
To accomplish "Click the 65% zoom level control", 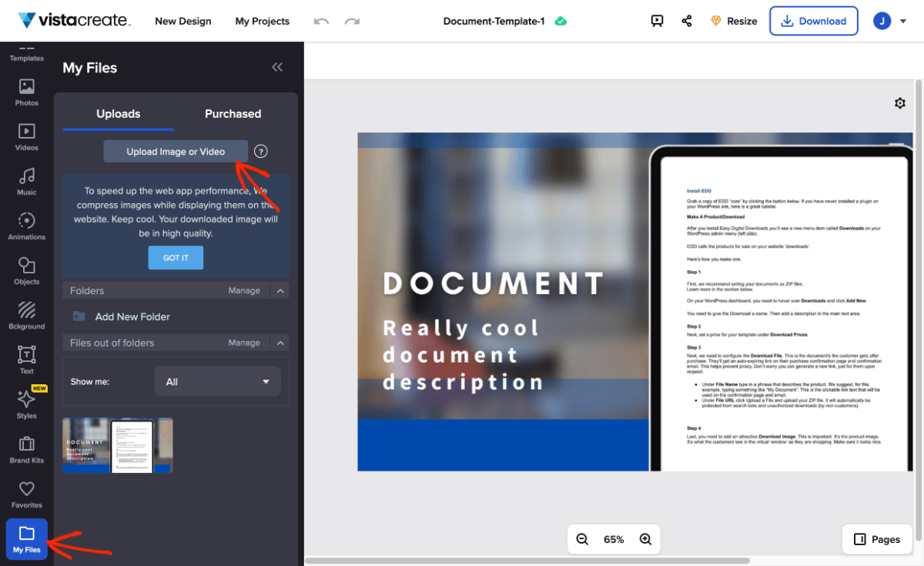I will 614,539.
